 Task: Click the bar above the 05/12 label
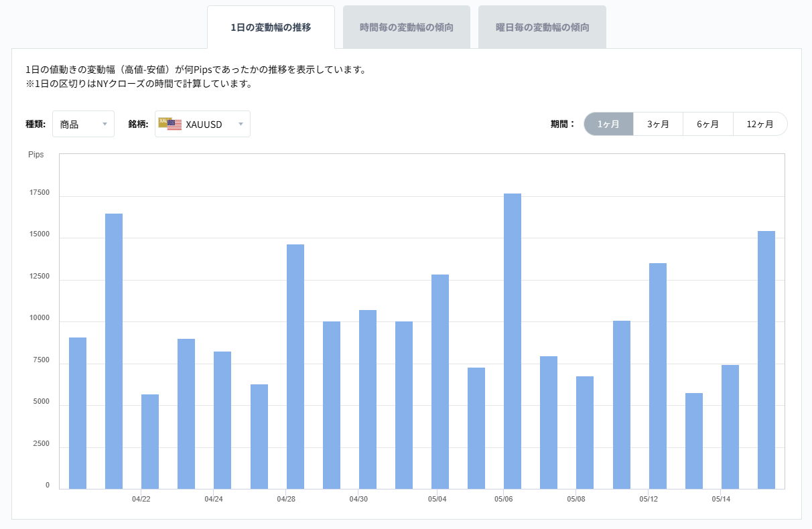658,376
